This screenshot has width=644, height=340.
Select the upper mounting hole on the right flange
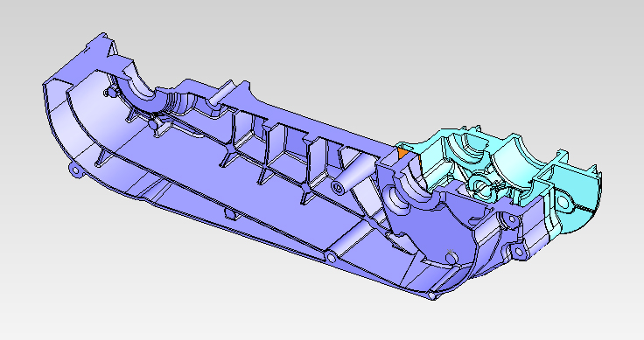pos(512,219)
